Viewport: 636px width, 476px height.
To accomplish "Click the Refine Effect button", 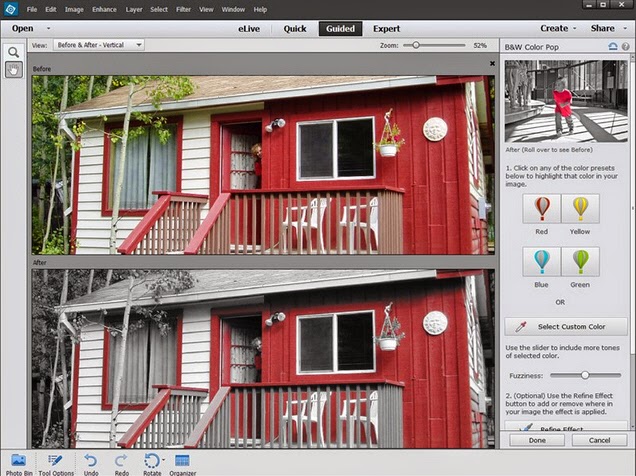I will (x=566, y=426).
